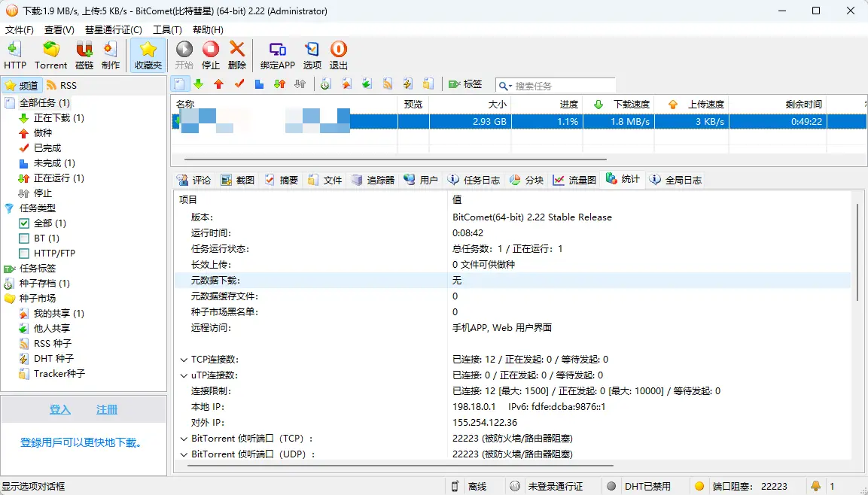868x495 pixels.
Task: Click the statistics panel vertical scrollbar
Action: (x=857, y=252)
